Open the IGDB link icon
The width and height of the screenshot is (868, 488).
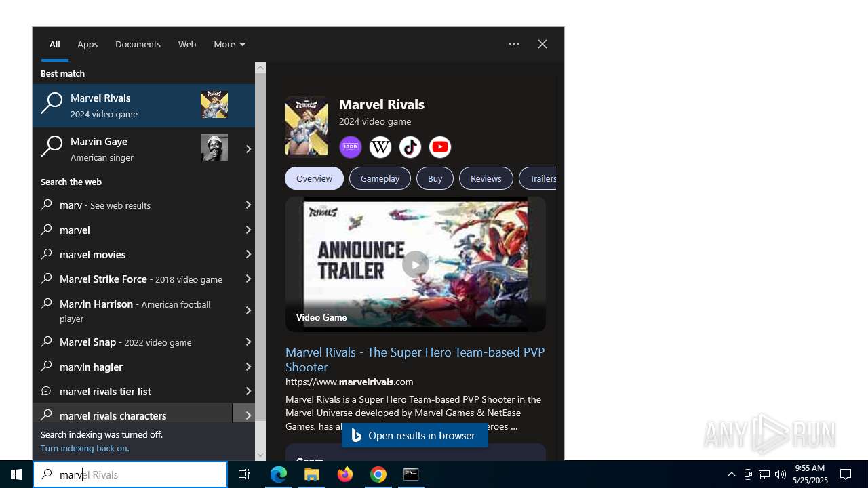point(351,147)
